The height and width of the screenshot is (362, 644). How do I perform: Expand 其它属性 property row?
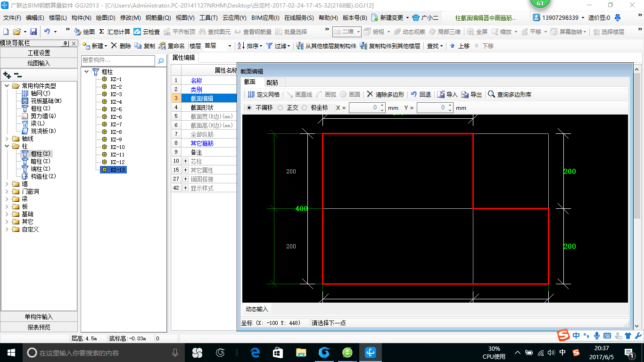coord(185,170)
